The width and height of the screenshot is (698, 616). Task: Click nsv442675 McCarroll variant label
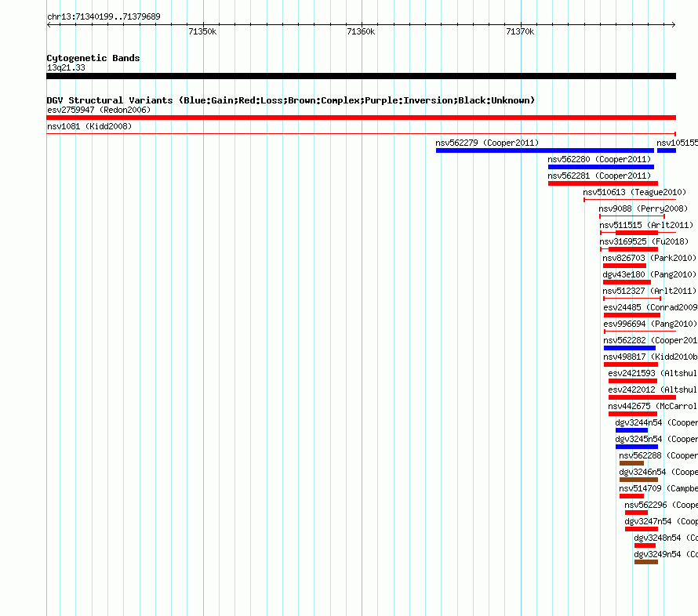pos(653,406)
